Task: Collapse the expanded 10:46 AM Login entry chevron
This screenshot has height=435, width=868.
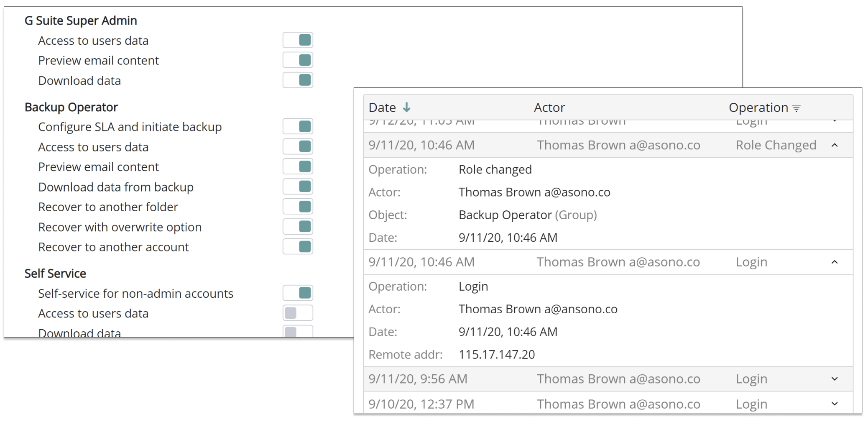Action: (x=835, y=262)
